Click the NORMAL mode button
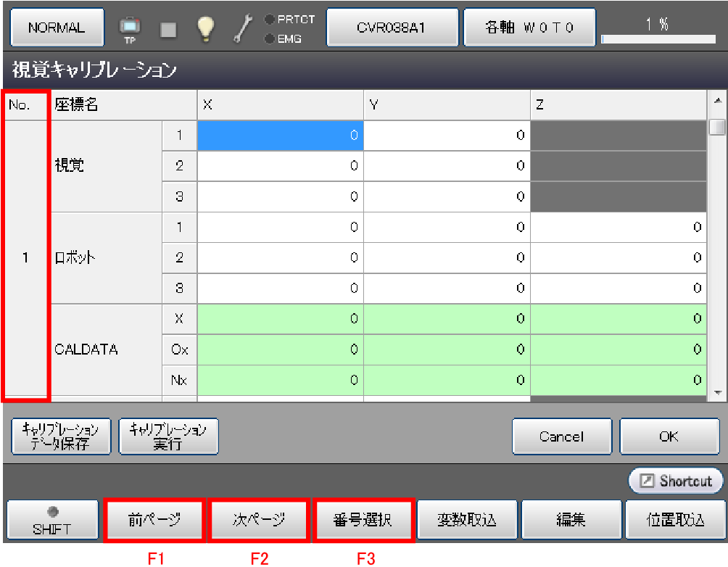The height and width of the screenshot is (567, 728). tap(57, 28)
